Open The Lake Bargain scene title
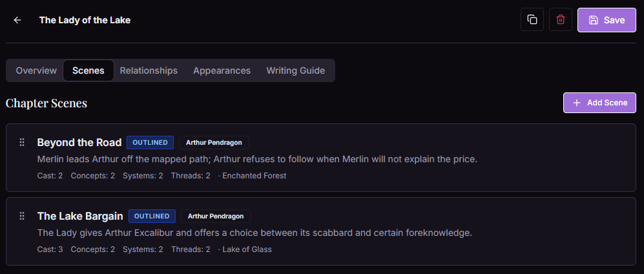The width and height of the screenshot is (644, 274). click(x=80, y=216)
